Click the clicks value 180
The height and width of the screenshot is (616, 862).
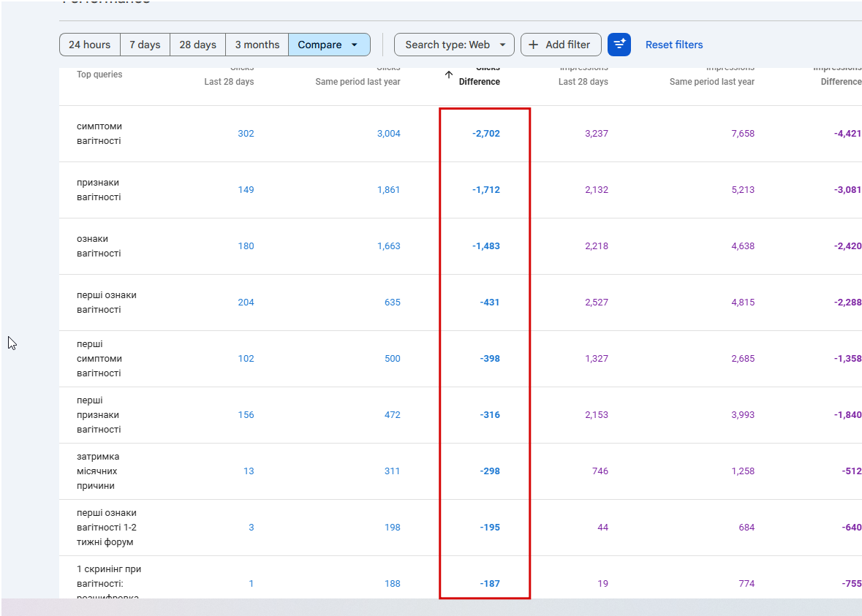tap(246, 246)
